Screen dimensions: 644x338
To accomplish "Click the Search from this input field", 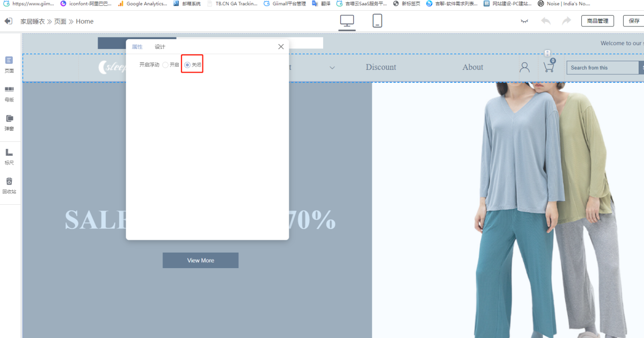I will (x=602, y=68).
